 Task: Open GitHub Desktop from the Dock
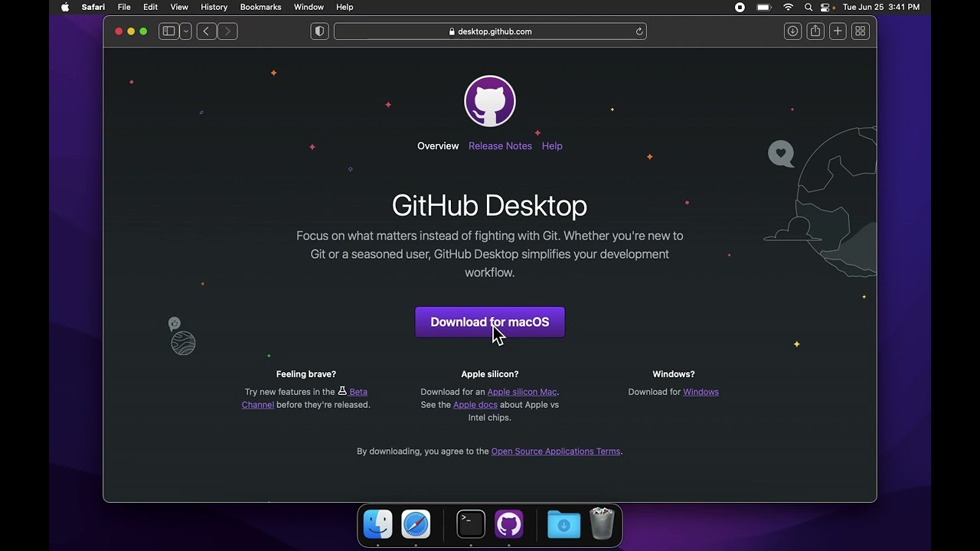[x=508, y=525]
